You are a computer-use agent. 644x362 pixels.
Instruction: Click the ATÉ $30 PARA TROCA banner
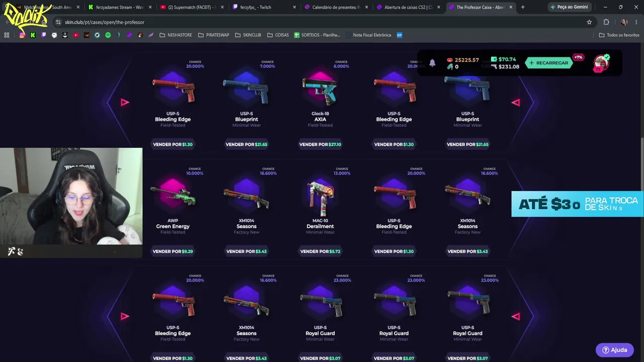tap(578, 204)
